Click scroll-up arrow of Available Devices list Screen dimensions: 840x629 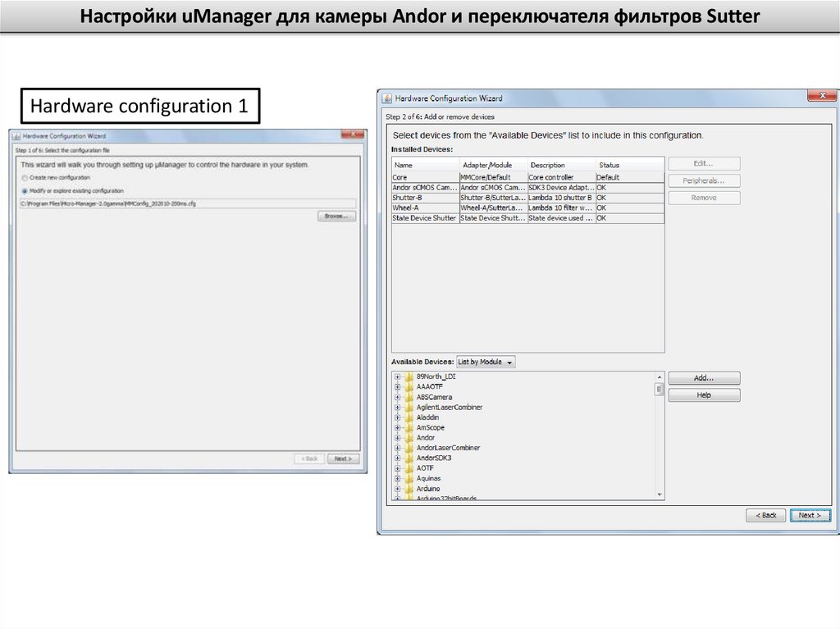pos(660,377)
